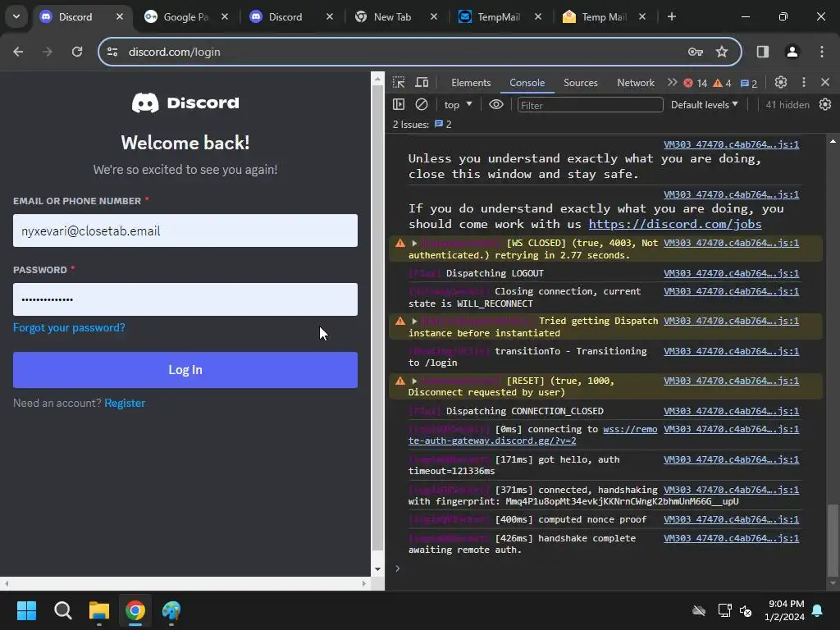Open the tab search dropdown arrow

tap(16, 16)
